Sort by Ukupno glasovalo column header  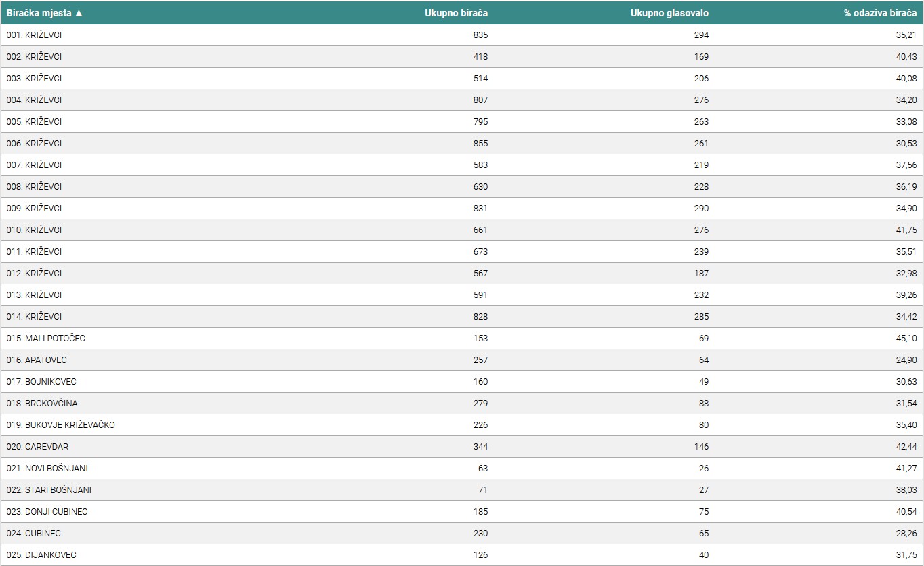pyautogui.click(x=669, y=13)
